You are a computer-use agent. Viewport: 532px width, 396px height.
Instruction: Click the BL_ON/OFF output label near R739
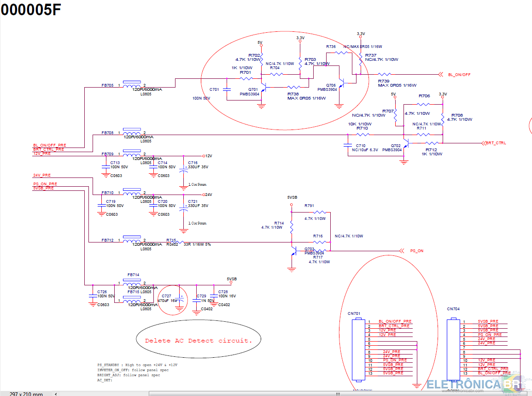pos(459,75)
